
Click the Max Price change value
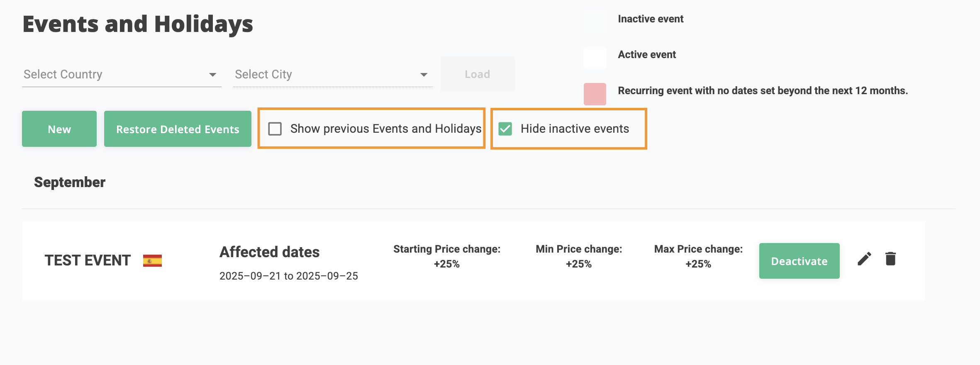tap(698, 264)
